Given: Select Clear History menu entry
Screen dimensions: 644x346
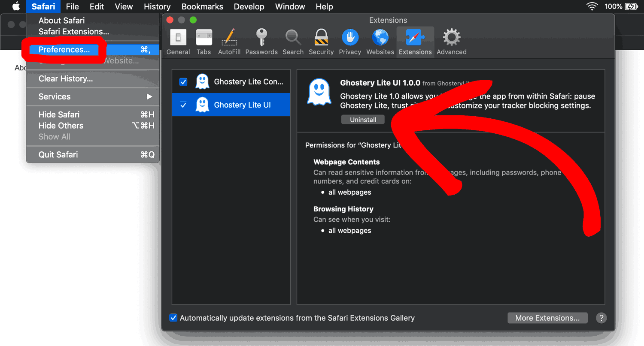Looking at the screenshot, I should (66, 78).
